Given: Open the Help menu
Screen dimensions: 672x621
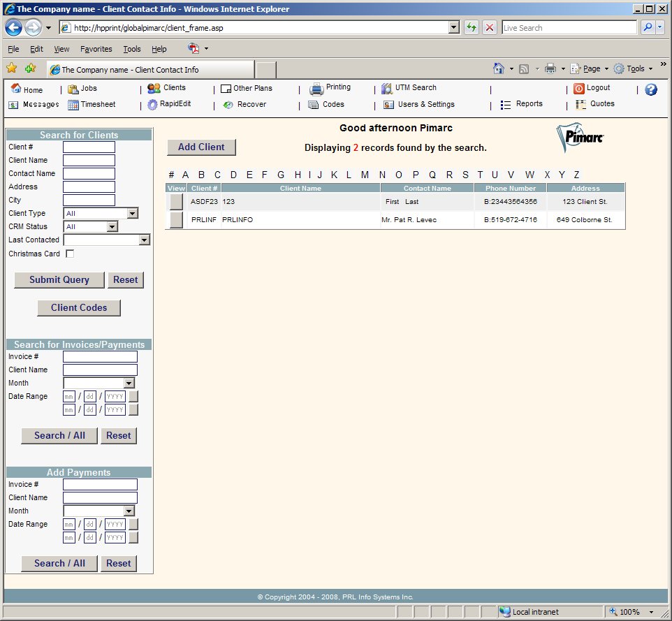Looking at the screenshot, I should pyautogui.click(x=159, y=49).
